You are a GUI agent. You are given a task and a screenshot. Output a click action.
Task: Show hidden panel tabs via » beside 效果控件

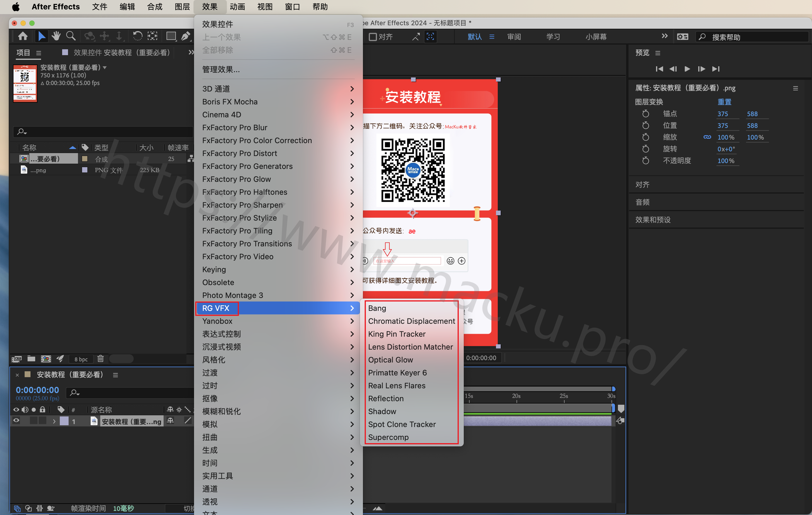[191, 52]
